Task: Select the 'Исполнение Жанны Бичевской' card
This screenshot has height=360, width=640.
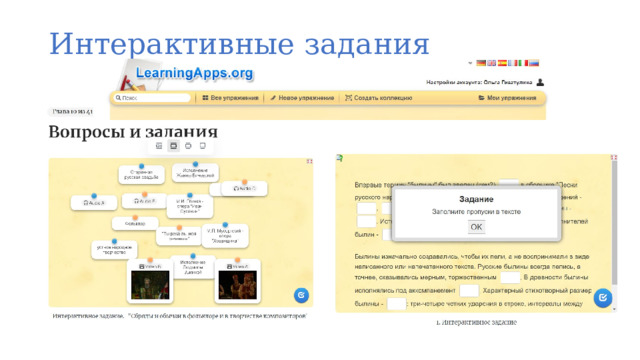Action: pyautogui.click(x=195, y=173)
